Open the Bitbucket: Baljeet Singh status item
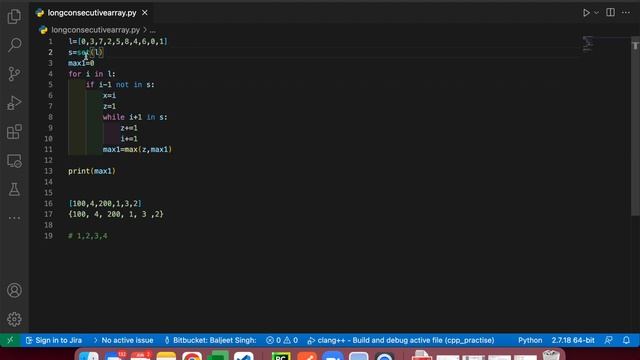640x360 pixels. coord(210,340)
